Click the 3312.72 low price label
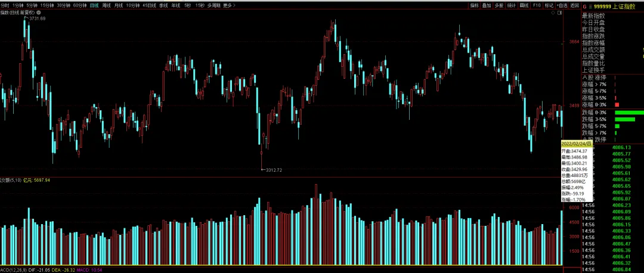Viewport: 644px width, 273px height. click(274, 169)
